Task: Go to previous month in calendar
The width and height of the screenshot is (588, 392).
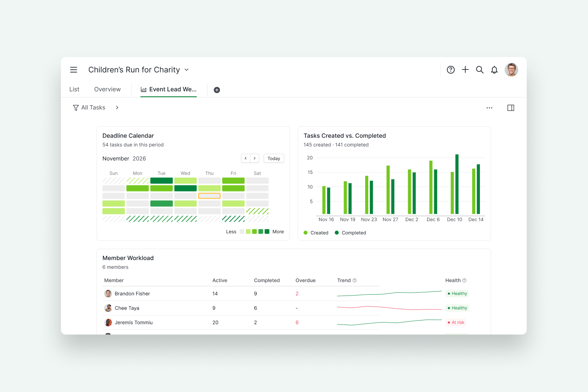Action: (246, 158)
